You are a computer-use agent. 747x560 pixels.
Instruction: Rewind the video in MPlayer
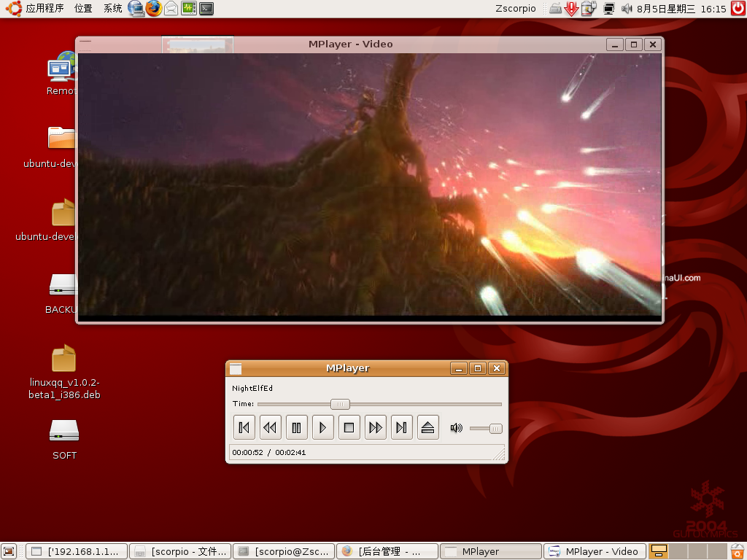point(270,427)
